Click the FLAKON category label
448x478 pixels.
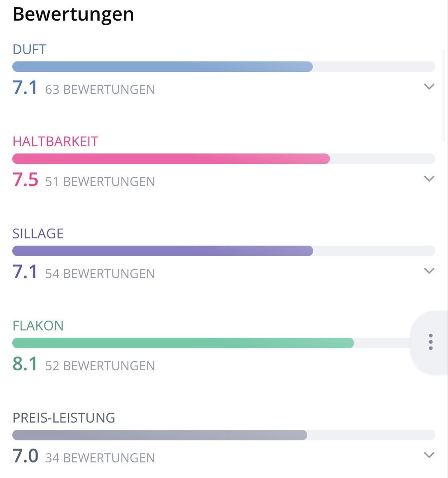[38, 326]
